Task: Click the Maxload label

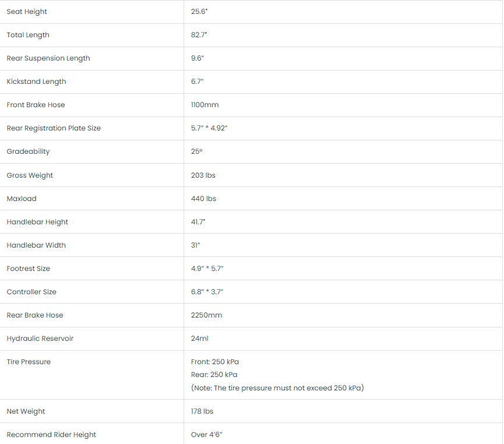Action: (x=22, y=199)
